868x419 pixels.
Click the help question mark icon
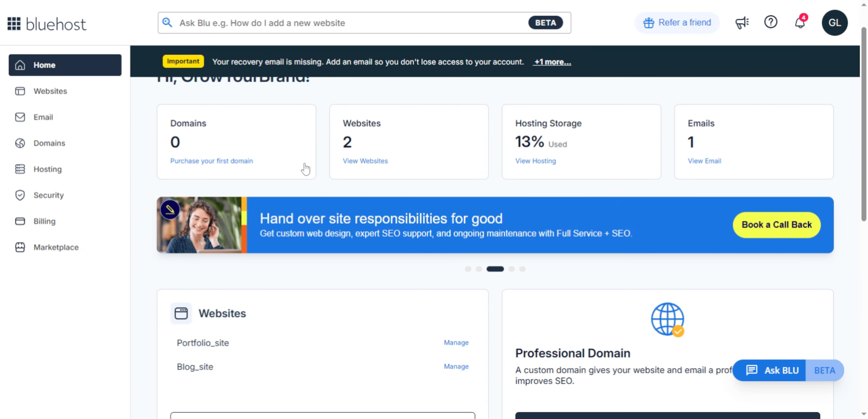point(771,22)
